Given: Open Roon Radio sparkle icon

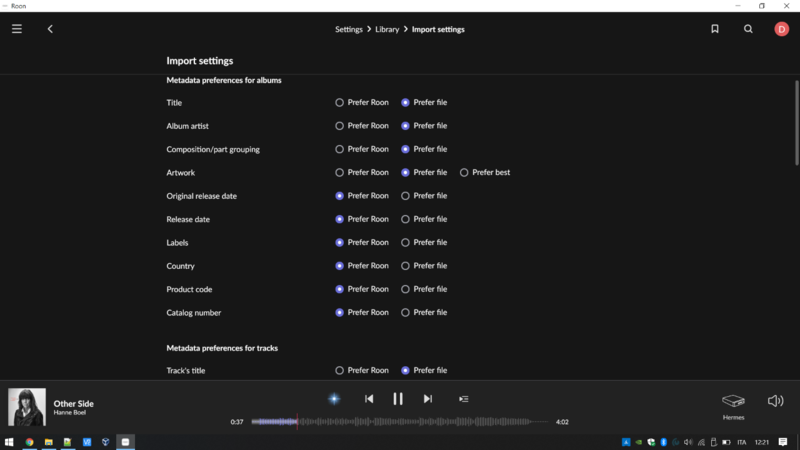Looking at the screenshot, I should (x=334, y=399).
